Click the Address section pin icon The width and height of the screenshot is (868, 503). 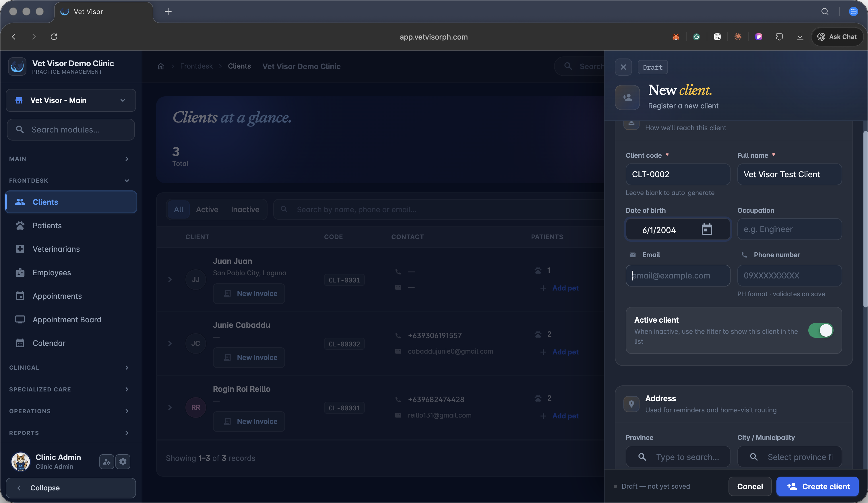(x=631, y=404)
